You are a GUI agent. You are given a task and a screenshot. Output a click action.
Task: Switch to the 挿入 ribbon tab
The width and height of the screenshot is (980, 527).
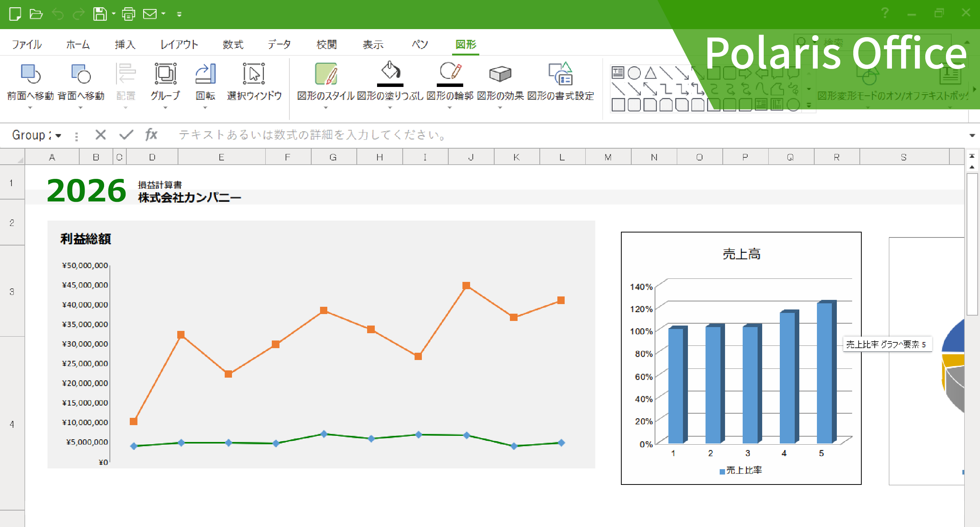(125, 44)
